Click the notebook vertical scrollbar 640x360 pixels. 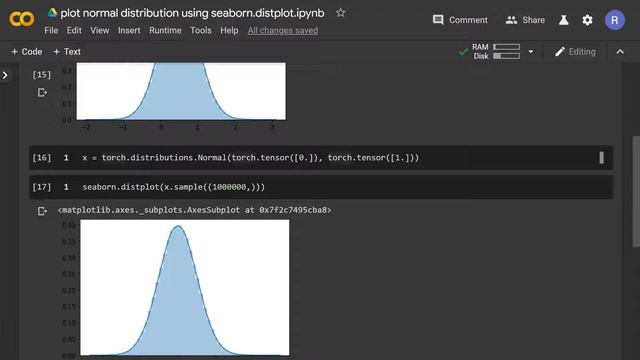coord(636,192)
